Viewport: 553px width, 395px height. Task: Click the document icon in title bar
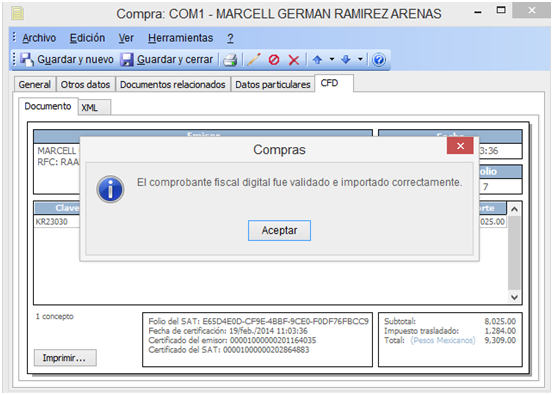(x=17, y=13)
